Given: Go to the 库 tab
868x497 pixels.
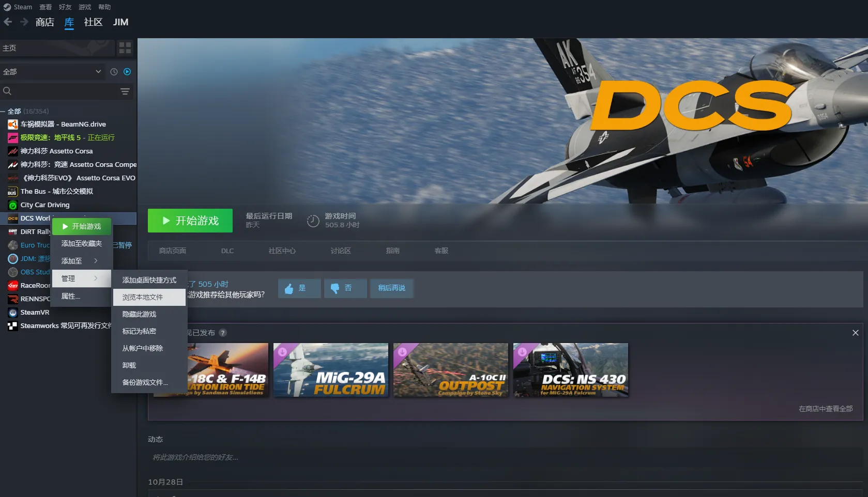Looking at the screenshot, I should (x=69, y=22).
